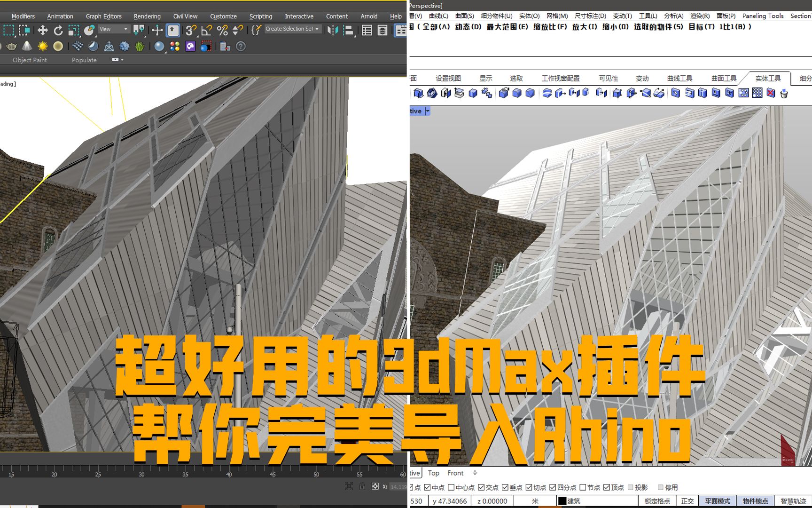The image size is (812, 508).
Task: Toggle the 锁定格点 status bar button
Action: [x=657, y=501]
